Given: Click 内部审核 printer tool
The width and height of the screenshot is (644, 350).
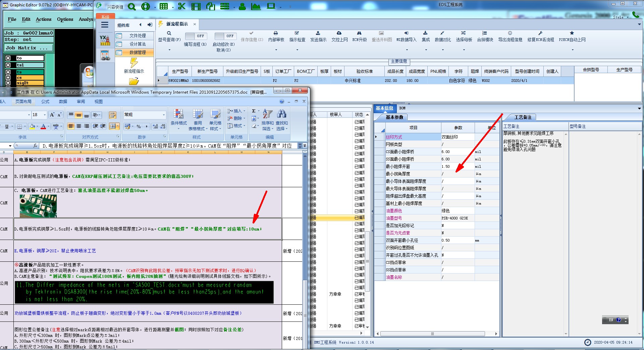Looking at the screenshot, I should [276, 37].
